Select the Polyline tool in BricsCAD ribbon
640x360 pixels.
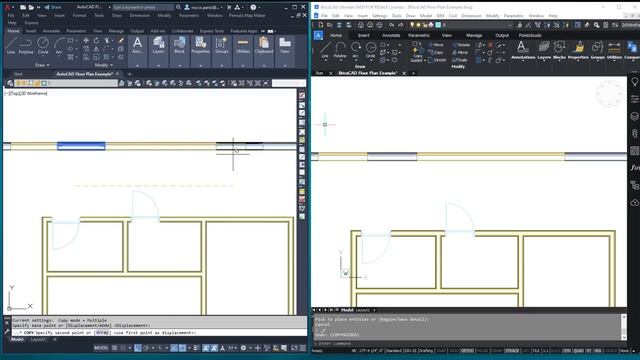click(x=340, y=50)
